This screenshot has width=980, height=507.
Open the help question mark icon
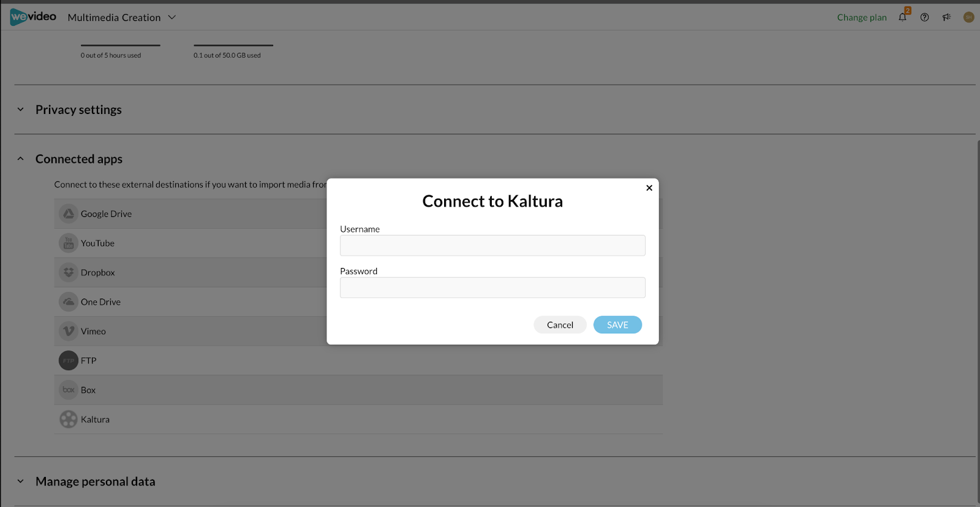(x=925, y=17)
